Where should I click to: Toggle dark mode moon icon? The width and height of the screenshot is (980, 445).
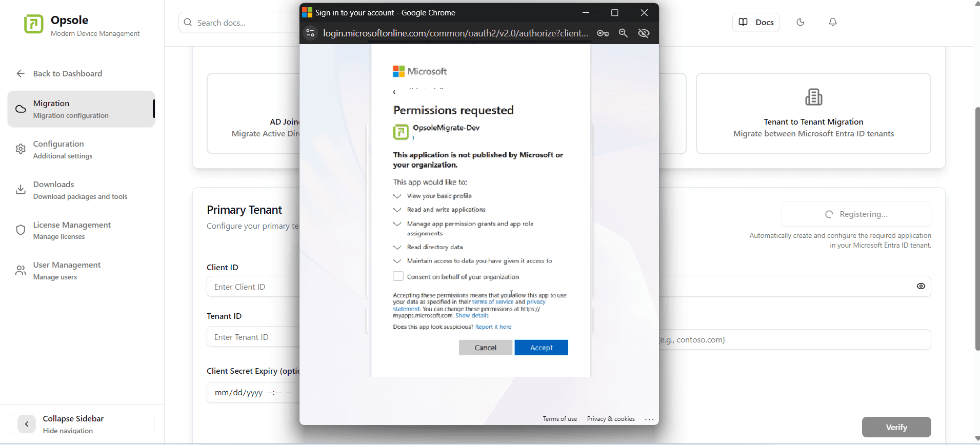point(801,22)
